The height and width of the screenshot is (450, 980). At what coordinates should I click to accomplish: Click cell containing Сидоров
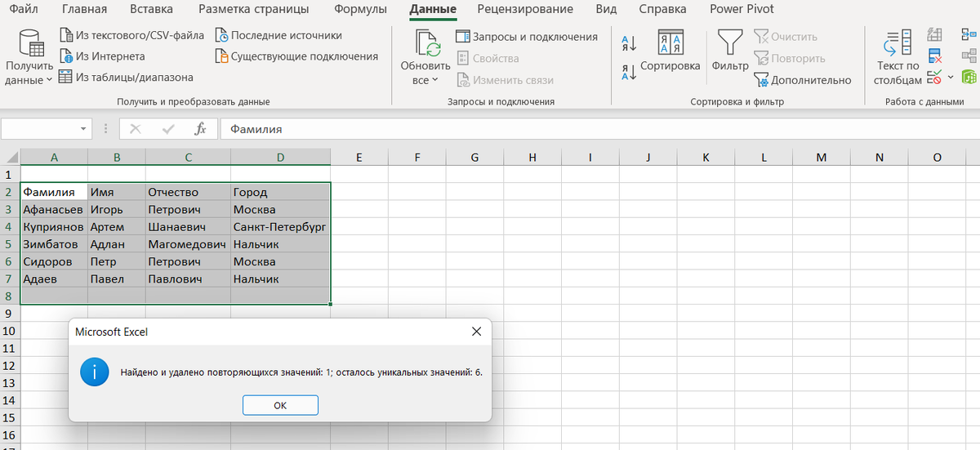click(x=54, y=261)
